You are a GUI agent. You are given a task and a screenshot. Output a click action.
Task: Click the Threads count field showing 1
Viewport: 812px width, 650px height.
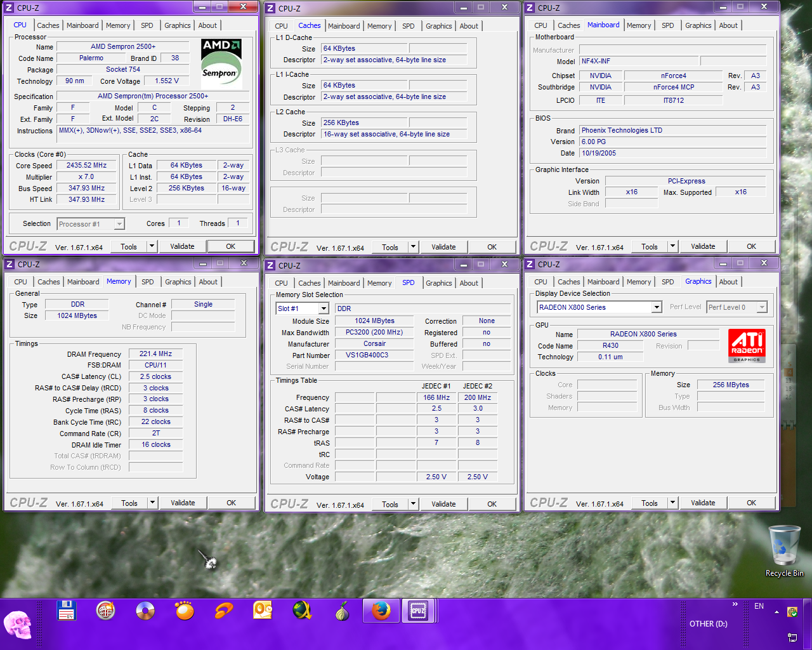[238, 223]
